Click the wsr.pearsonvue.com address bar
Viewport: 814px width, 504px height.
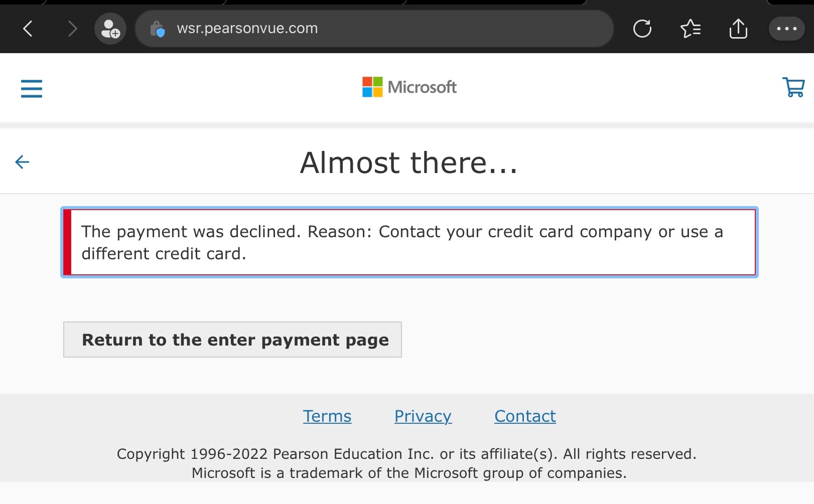(374, 29)
